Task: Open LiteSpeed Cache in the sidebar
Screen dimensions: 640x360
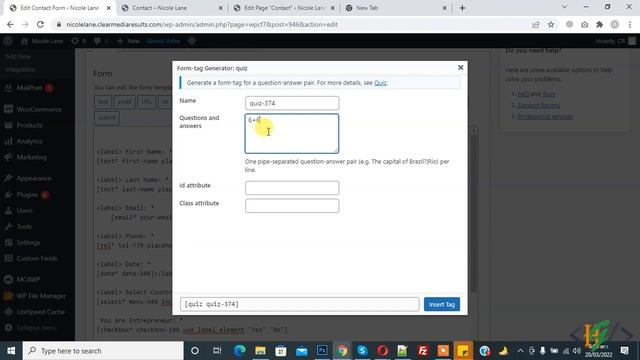Action: (x=40, y=312)
